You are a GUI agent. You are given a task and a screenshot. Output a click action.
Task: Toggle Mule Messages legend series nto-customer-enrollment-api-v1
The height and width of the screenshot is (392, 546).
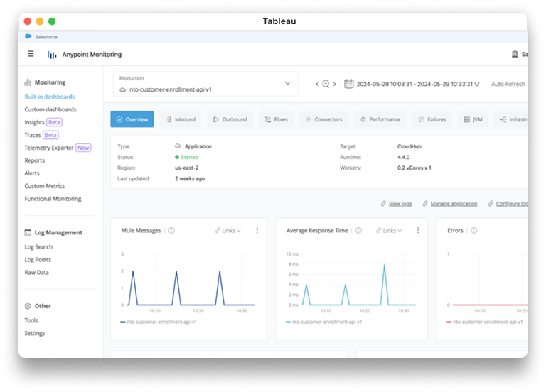coord(159,322)
